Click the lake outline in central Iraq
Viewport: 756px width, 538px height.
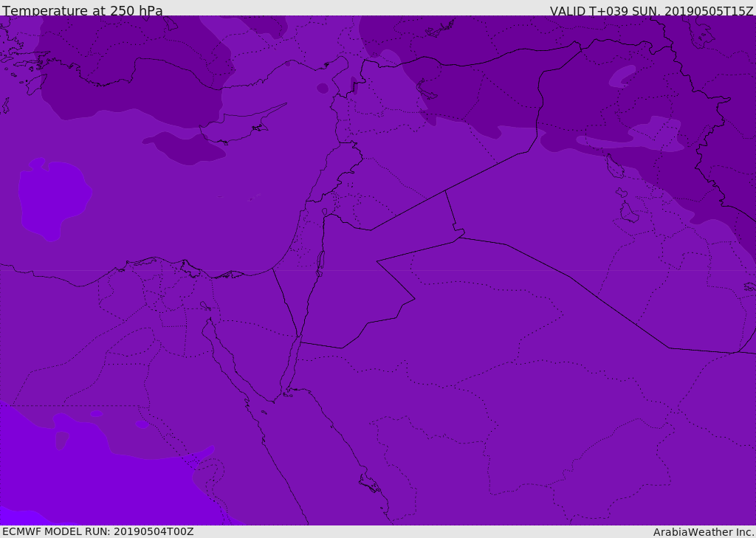coord(628,213)
